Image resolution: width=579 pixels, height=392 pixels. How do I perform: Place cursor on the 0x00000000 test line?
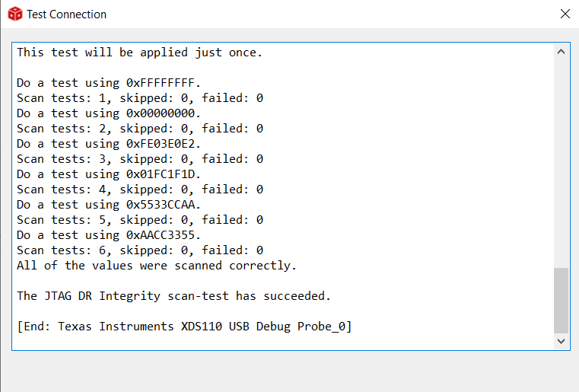click(x=109, y=113)
